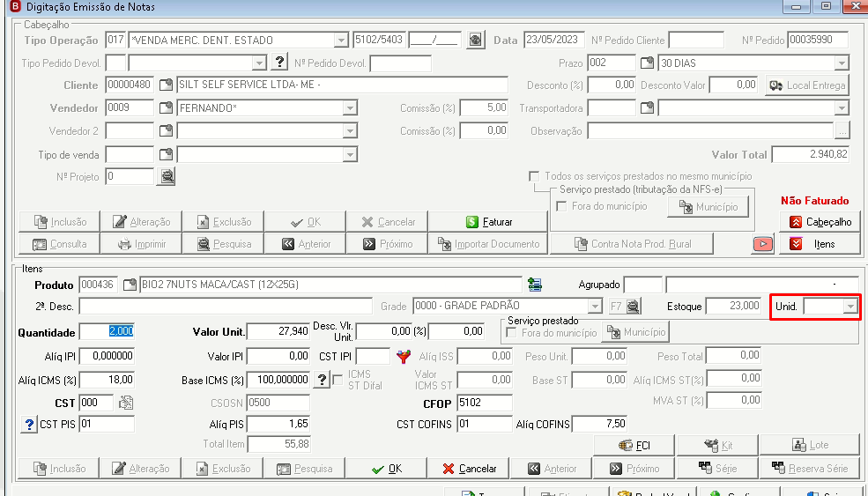
Task: Switch to Itens section
Action: 820,244
